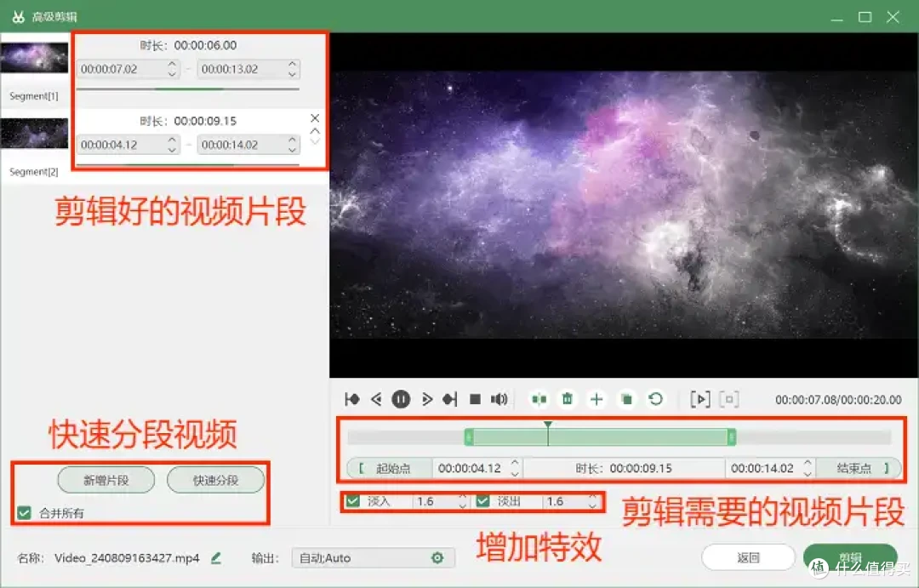919x588 pixels.
Task: Increase timeline start point time value
Action: 515,463
